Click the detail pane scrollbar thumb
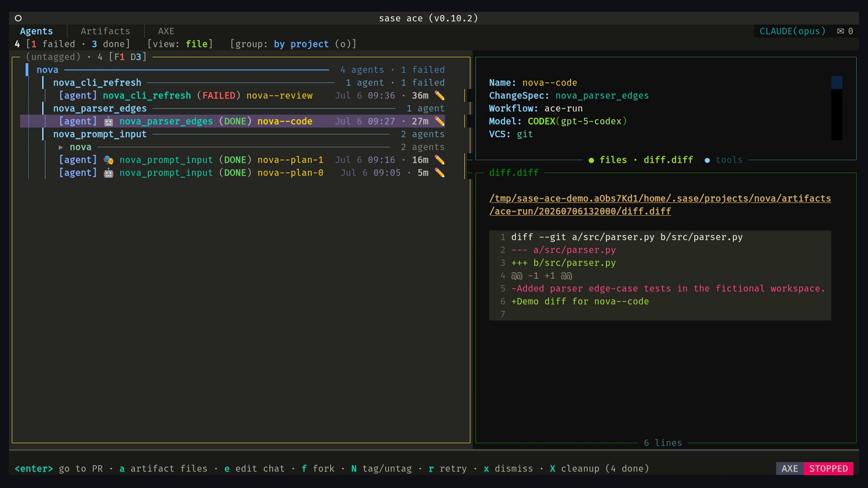Image resolution: width=868 pixels, height=488 pixels. 837,83
